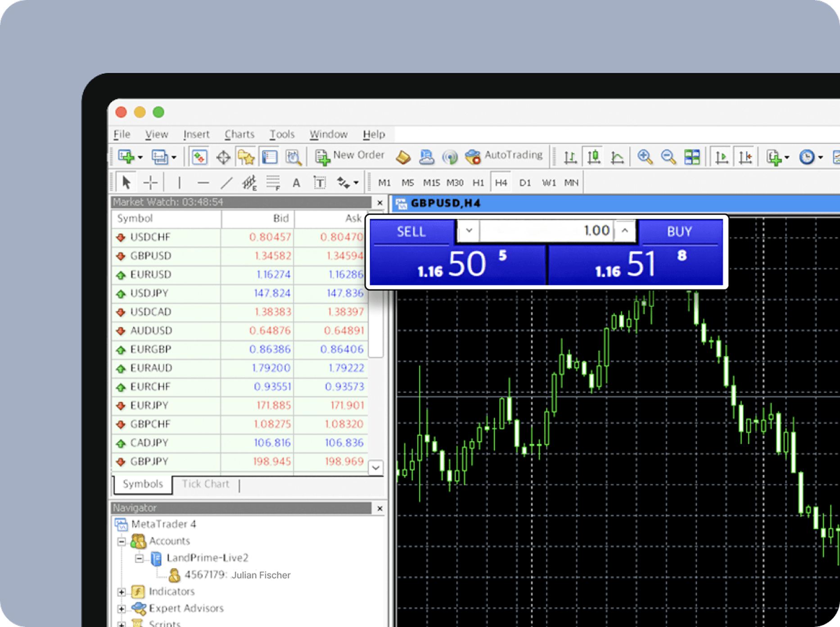Increase lot volume with up arrow
Image resolution: width=840 pixels, height=627 pixels.
pos(625,231)
